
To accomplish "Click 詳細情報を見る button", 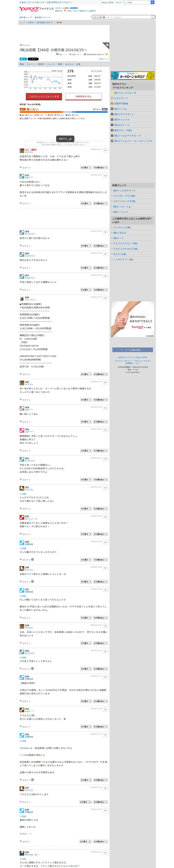I will coord(84,96).
